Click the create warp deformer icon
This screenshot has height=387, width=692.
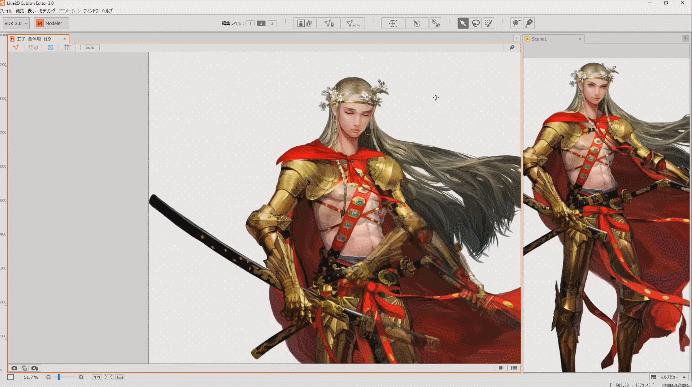coord(392,23)
